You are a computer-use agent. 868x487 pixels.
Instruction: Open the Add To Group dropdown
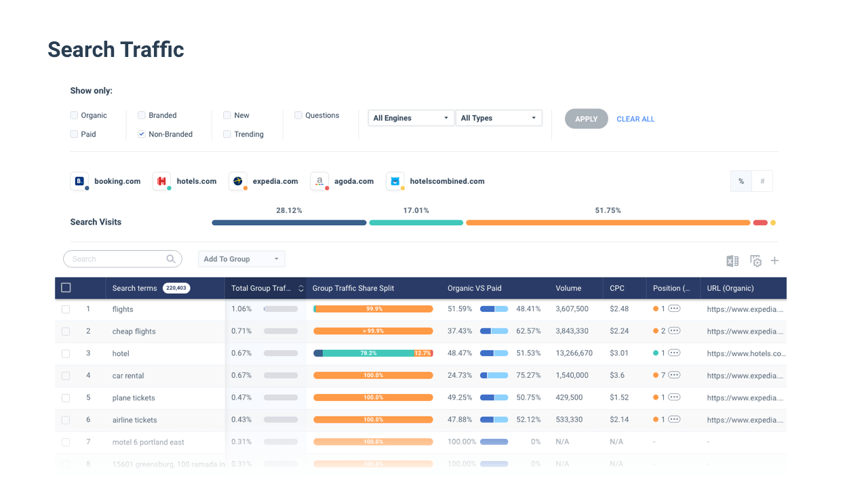241,259
